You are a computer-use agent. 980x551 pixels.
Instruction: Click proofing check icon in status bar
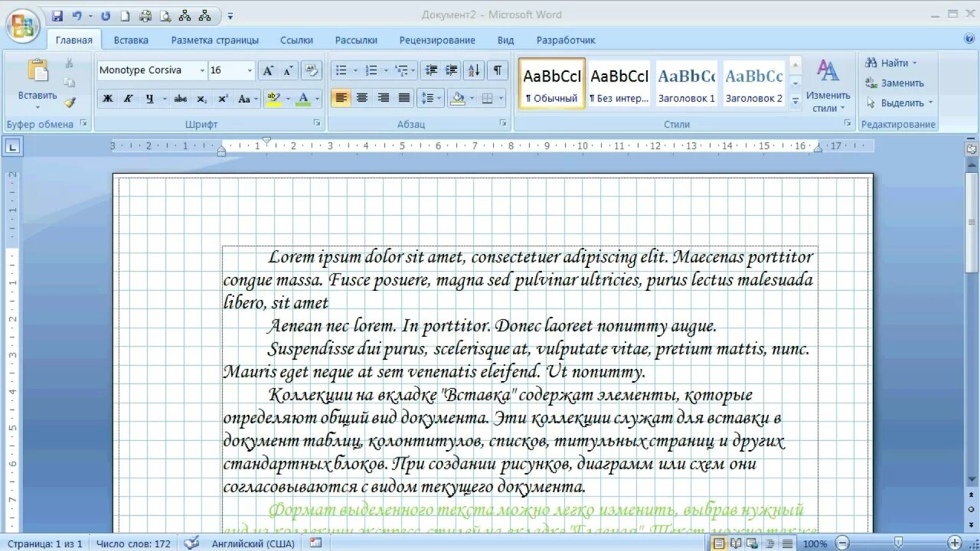click(x=191, y=543)
